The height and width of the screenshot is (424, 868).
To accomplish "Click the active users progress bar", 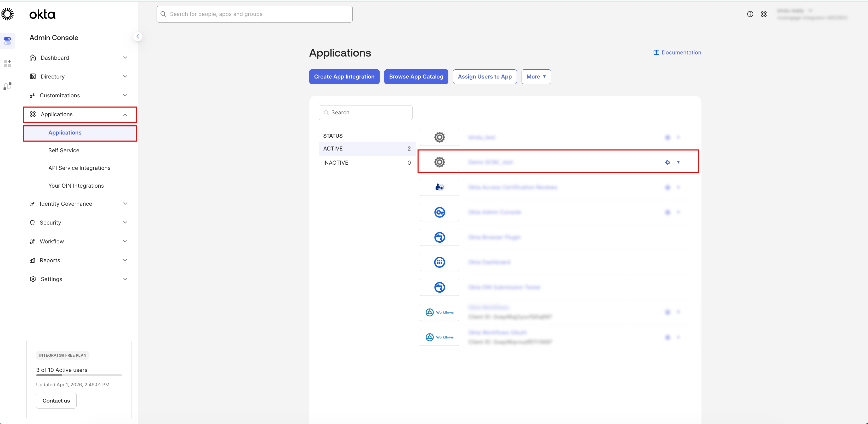I will coord(79,375).
